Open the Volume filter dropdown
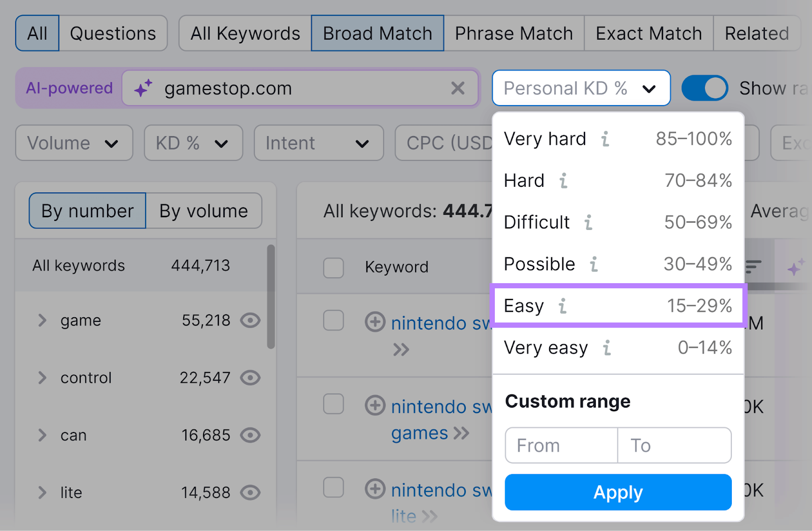 pos(73,143)
